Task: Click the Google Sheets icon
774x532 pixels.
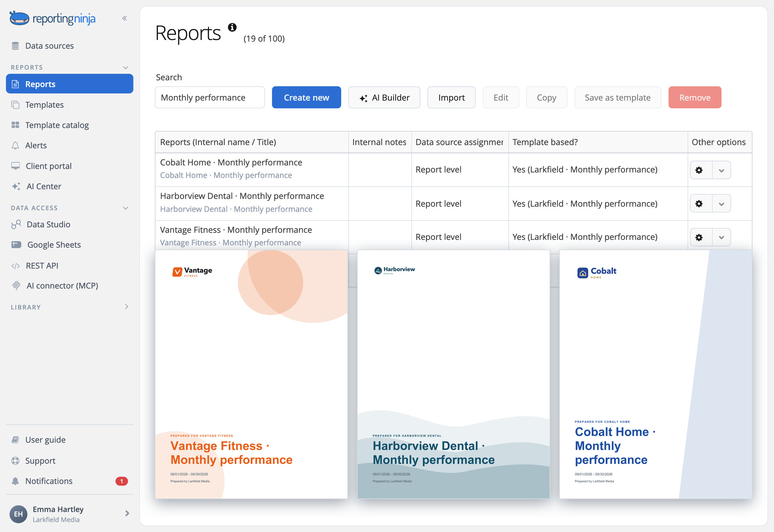Action: [x=16, y=245]
